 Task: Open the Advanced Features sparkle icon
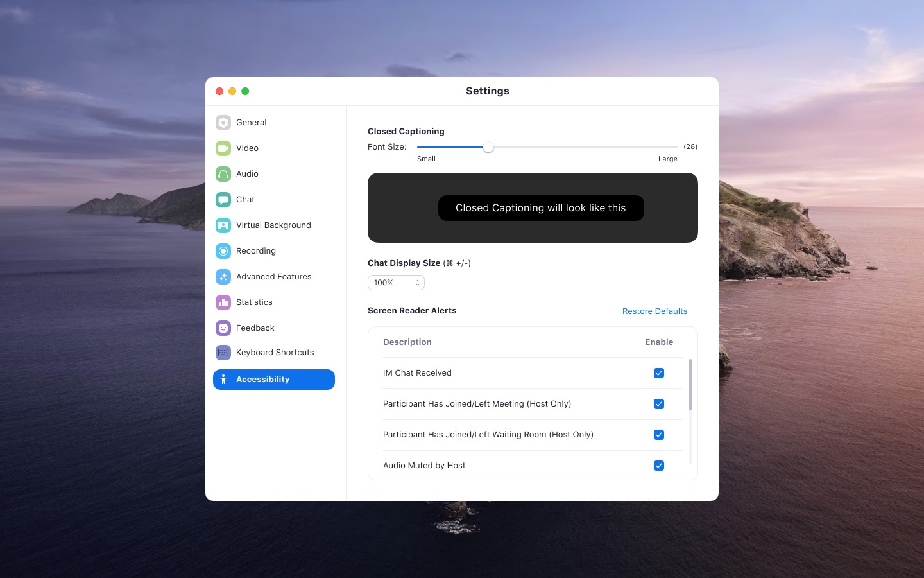point(223,277)
